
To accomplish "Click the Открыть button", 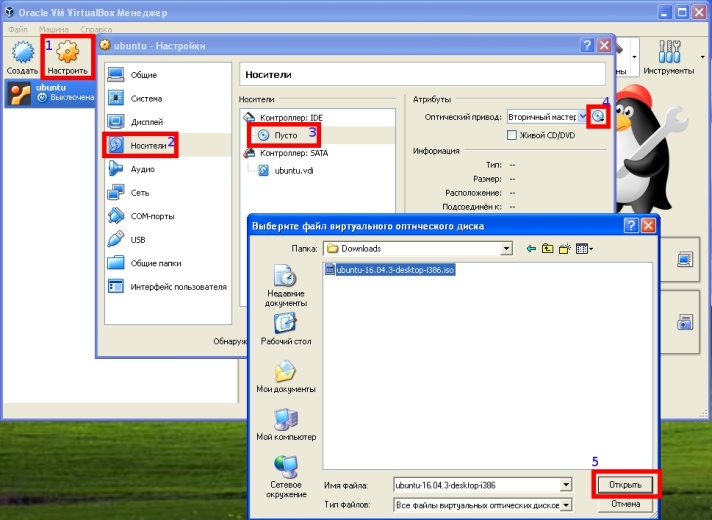I will [x=625, y=485].
